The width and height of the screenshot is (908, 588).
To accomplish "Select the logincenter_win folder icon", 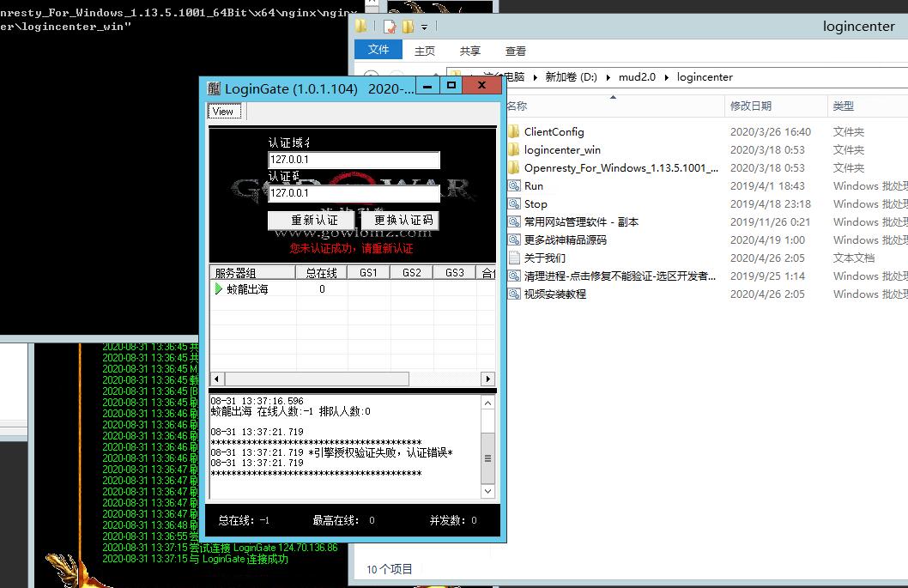I will (514, 150).
